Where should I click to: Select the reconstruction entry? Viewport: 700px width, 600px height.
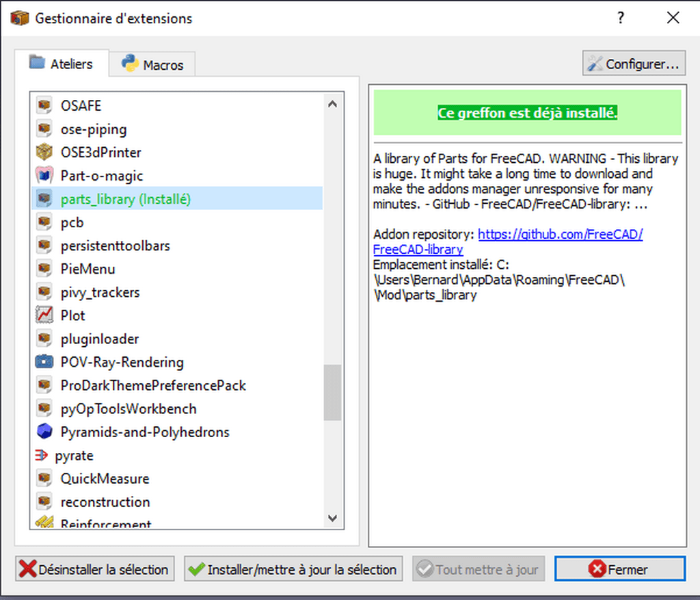177,501
